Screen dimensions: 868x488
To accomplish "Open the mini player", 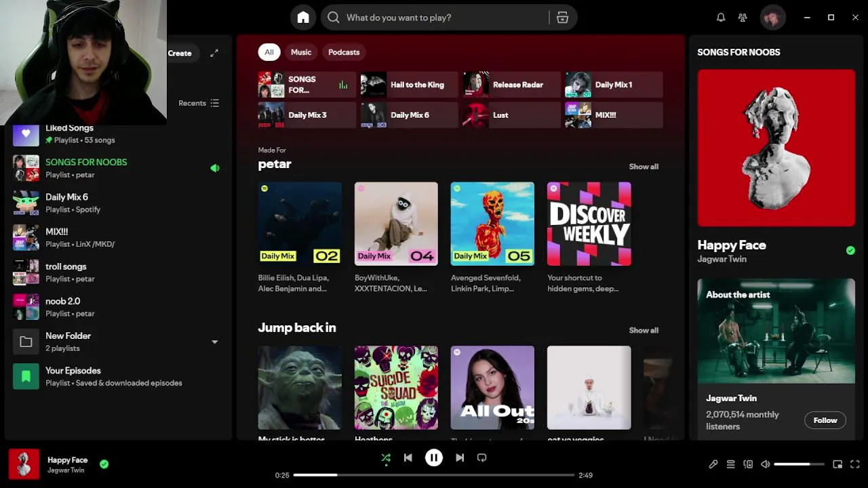I will 837,464.
